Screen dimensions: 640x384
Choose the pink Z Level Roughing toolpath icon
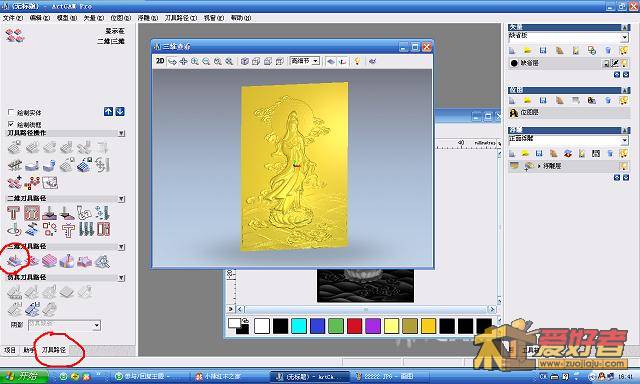tap(49, 261)
